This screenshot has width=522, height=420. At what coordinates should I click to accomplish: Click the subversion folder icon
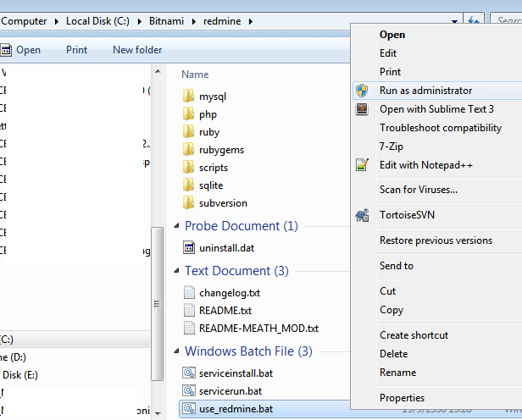tap(188, 202)
